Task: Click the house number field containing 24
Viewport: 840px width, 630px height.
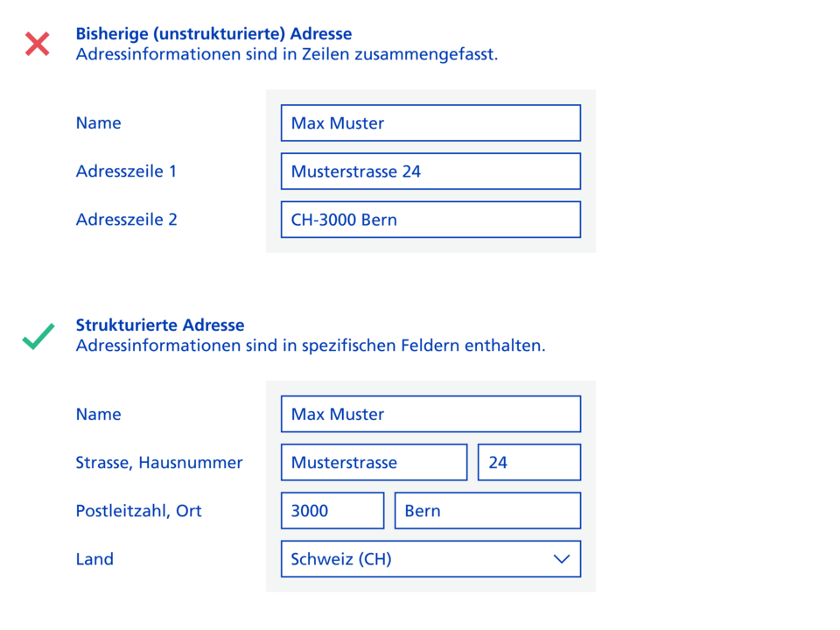Action: tap(528, 462)
